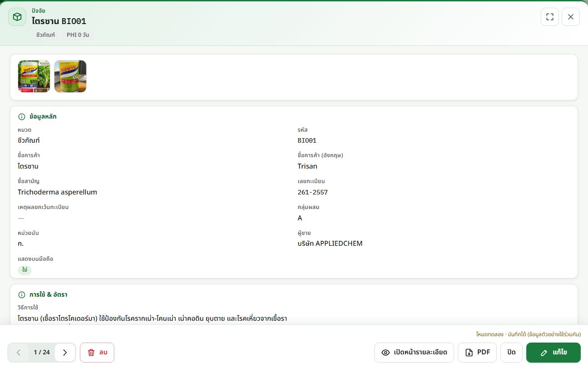This screenshot has width=588, height=368.
Task: Select the supplier บริษัท APPLIEDCHEM
Action: coord(330,244)
